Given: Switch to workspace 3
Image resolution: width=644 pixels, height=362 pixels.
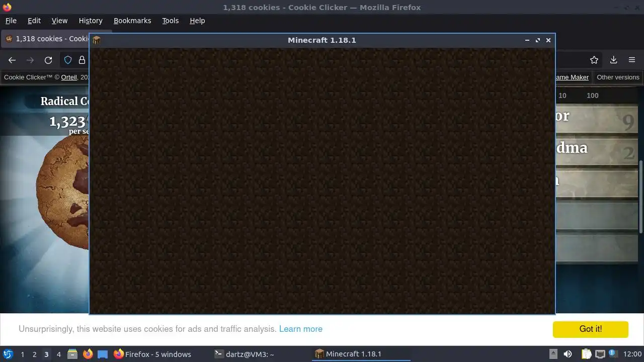Looking at the screenshot, I should pyautogui.click(x=46, y=354).
